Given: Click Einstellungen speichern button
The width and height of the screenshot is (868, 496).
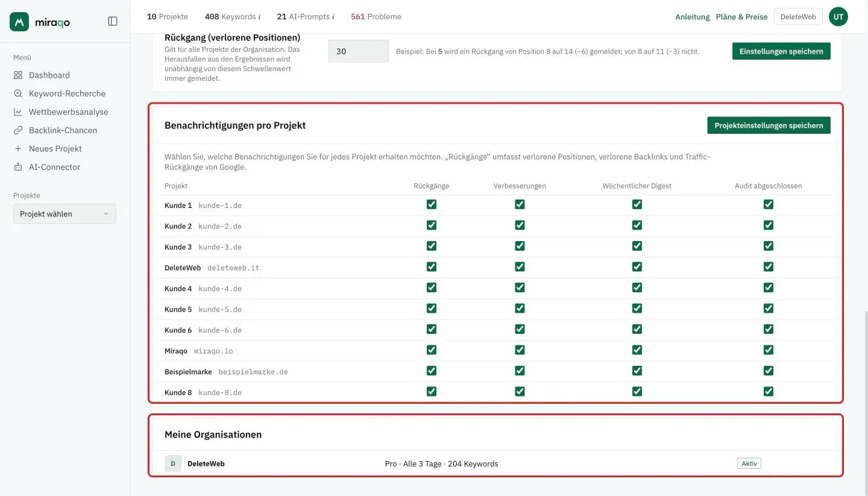Looking at the screenshot, I should tap(781, 51).
